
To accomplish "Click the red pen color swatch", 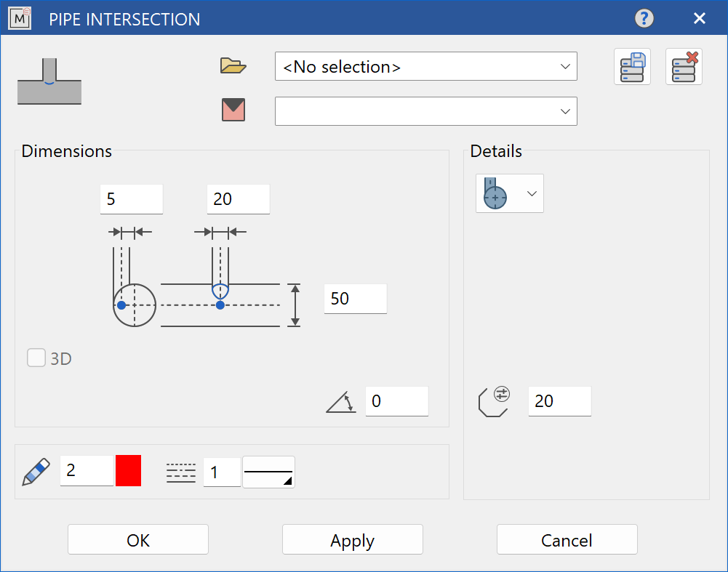I will tap(128, 471).
